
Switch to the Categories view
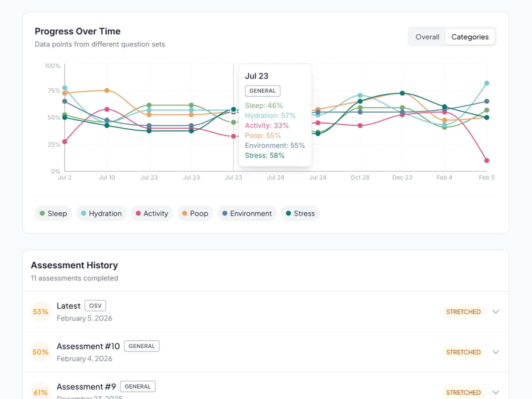click(x=470, y=37)
